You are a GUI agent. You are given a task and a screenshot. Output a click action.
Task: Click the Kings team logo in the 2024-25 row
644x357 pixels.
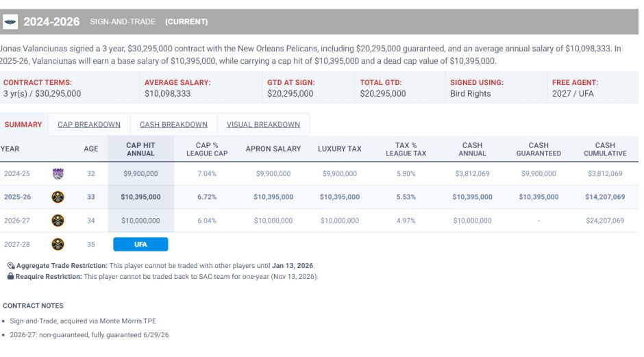pos(58,173)
